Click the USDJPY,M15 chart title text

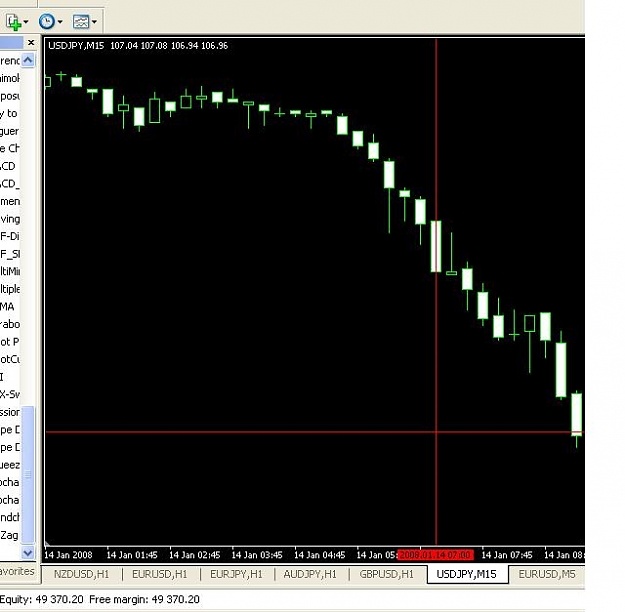click(76, 46)
